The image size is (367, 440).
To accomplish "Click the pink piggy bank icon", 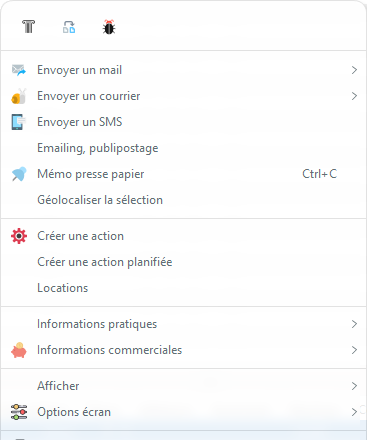I will pyautogui.click(x=19, y=350).
